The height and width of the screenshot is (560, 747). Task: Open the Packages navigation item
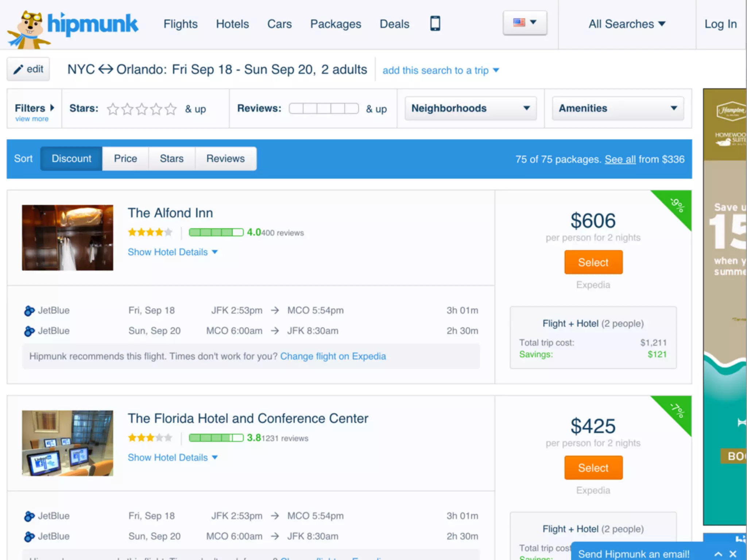tap(336, 24)
